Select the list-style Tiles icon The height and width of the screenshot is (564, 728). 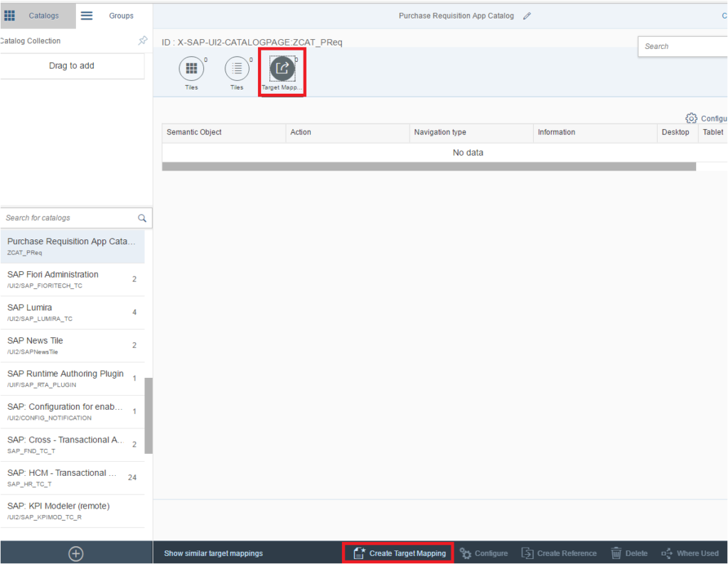(x=237, y=68)
